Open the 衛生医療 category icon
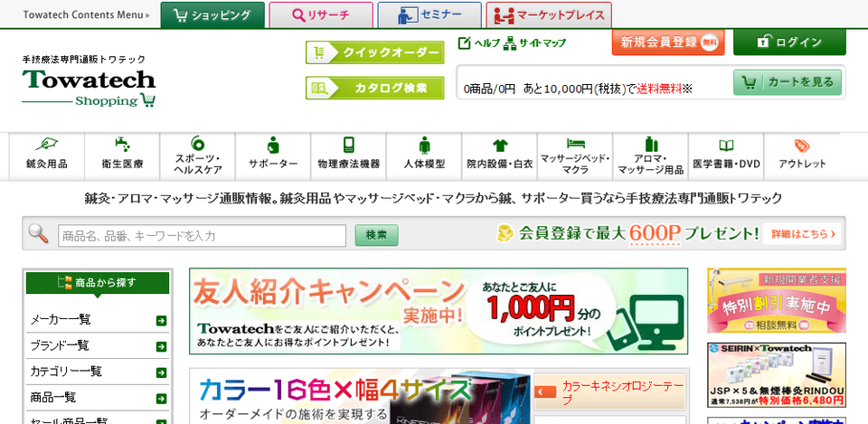The image size is (868, 424). coord(122,145)
